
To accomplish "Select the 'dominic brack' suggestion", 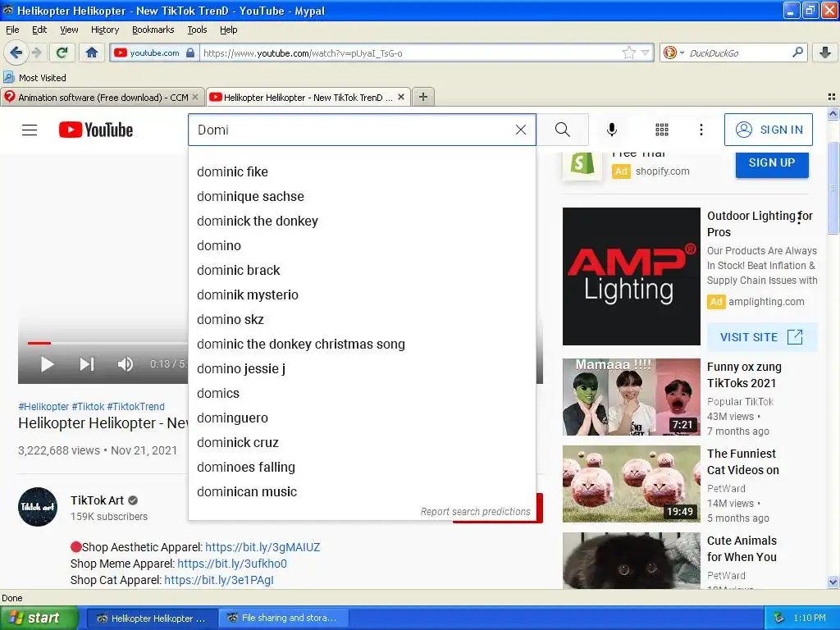I will [362, 271].
